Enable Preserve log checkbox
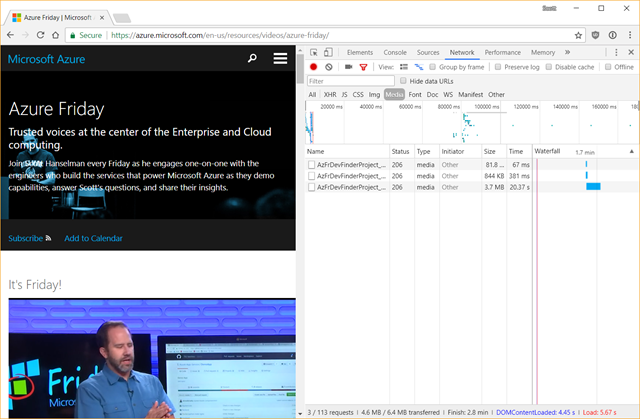 point(498,67)
